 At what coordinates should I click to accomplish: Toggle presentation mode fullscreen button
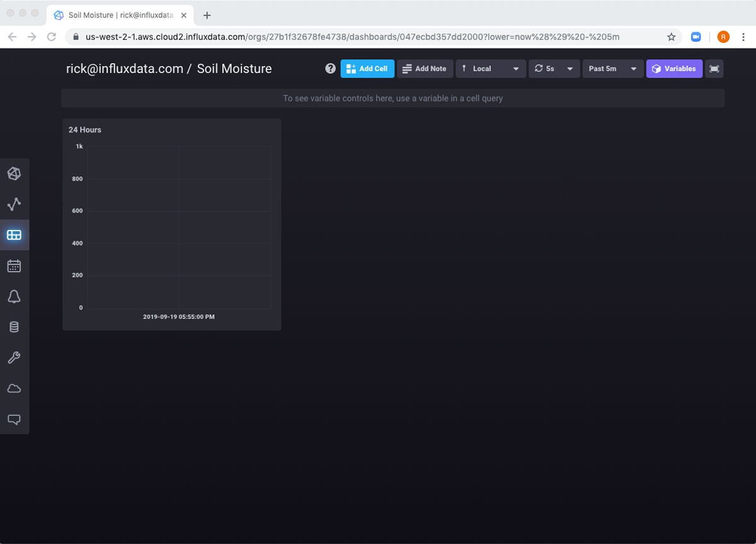point(714,69)
